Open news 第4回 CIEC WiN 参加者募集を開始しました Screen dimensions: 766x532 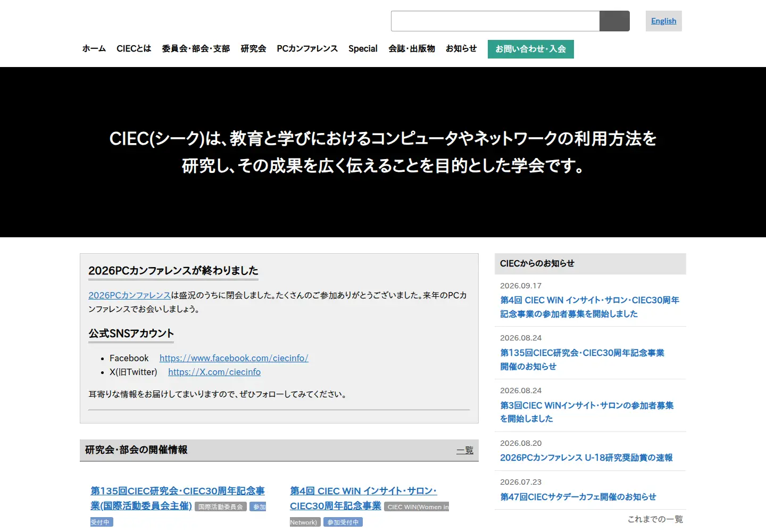(589, 307)
